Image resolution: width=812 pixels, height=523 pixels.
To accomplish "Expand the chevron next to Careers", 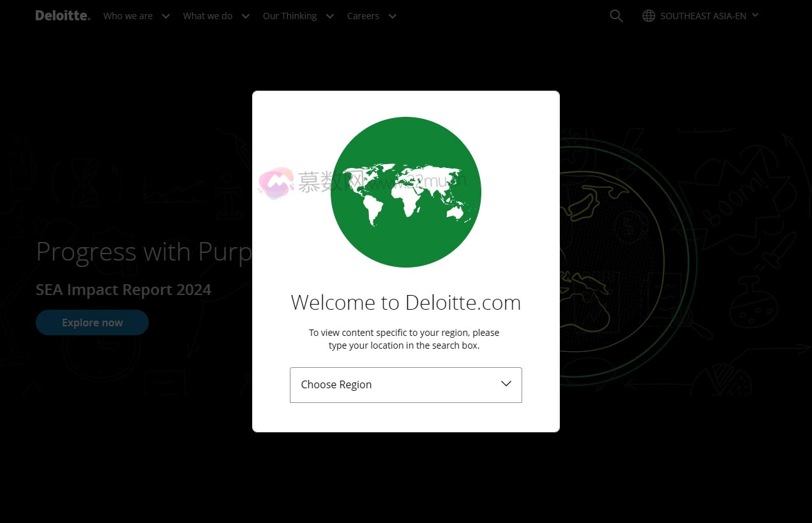I will 393,16.
